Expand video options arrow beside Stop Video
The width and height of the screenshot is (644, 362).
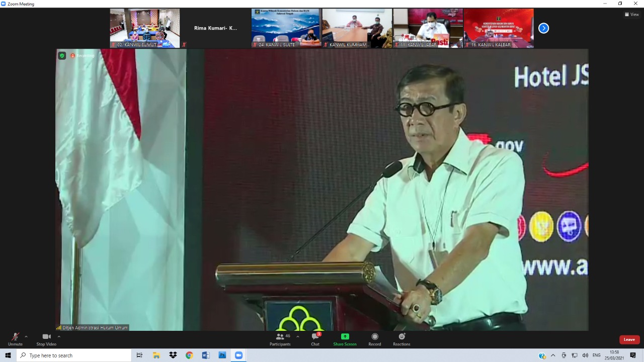coord(59,336)
